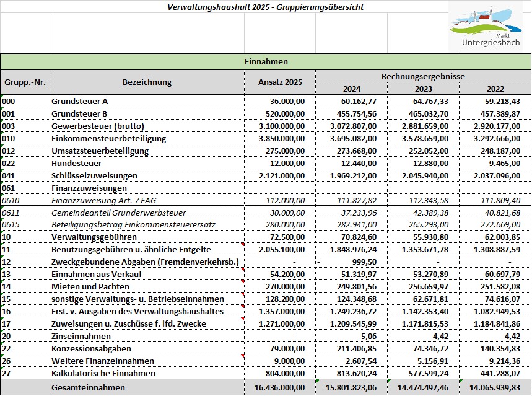Select the 'Finanzzuweisungen' group row label

89,188
